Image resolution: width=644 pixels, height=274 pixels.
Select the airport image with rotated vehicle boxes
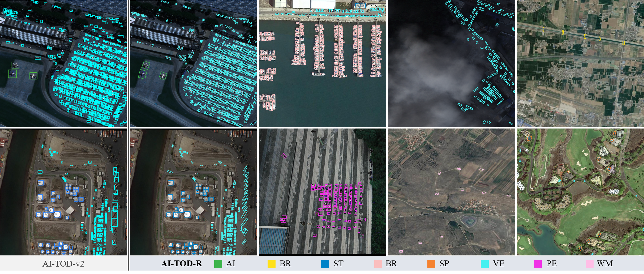click(194, 63)
